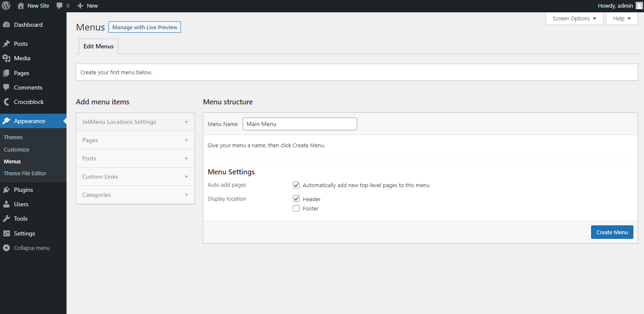This screenshot has height=314, width=644.
Task: Open Plugins menu label in sidebar
Action: point(23,190)
